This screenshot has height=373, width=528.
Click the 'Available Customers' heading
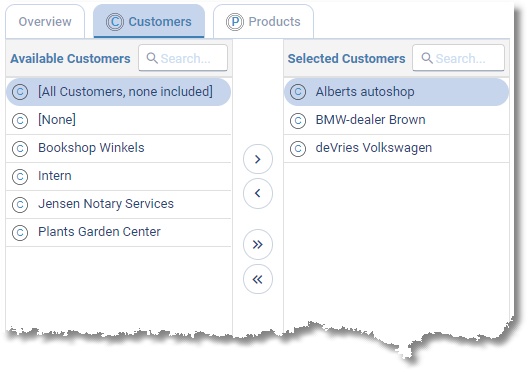(70, 58)
